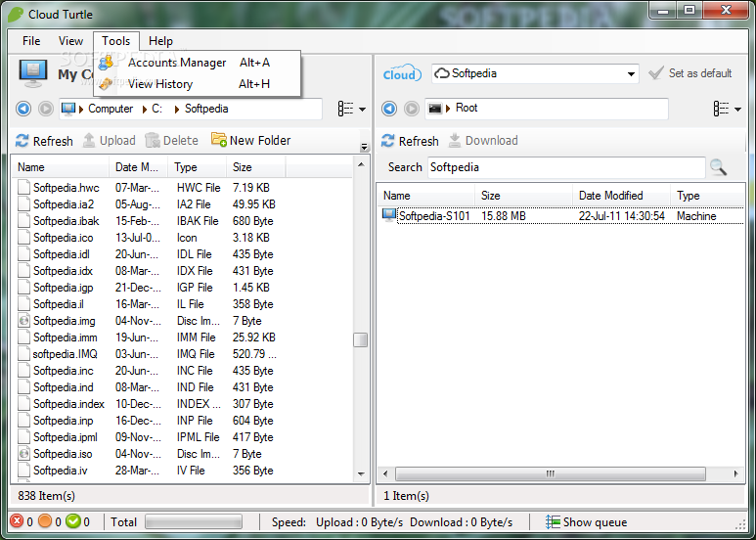Click the Cloud Turtle leaf title icon
Viewport: 756px width, 540px height.
(x=16, y=14)
